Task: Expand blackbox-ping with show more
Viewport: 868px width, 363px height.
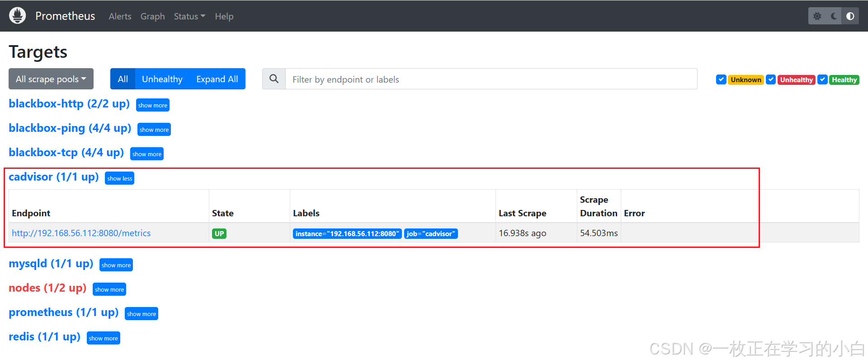Action: click(x=154, y=130)
